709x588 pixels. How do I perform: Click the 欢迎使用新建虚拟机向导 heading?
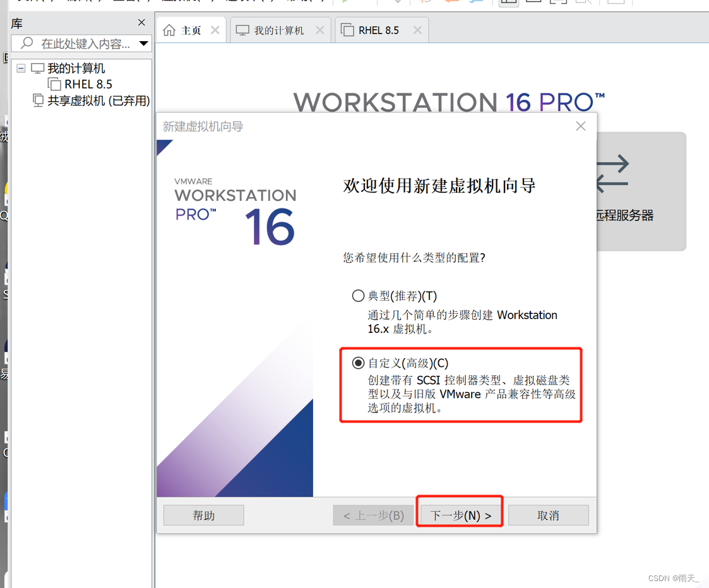coord(439,186)
